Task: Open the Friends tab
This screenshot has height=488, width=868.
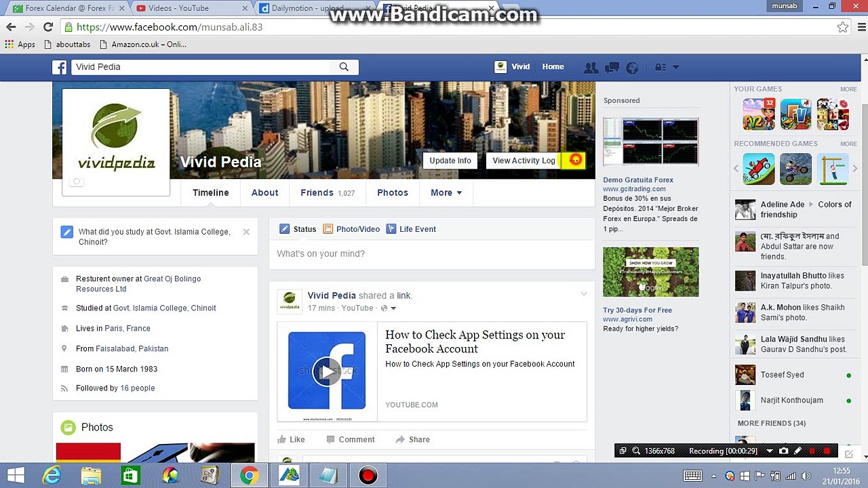Action: pos(328,192)
